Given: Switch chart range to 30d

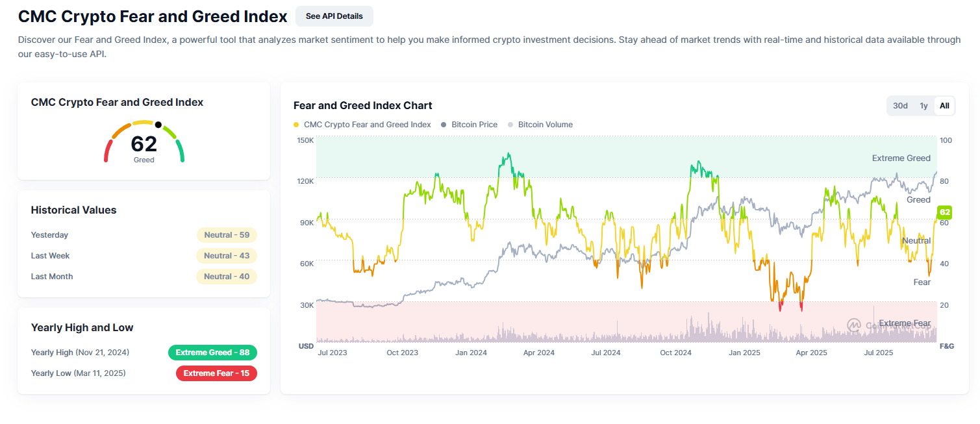Looking at the screenshot, I should click(900, 106).
